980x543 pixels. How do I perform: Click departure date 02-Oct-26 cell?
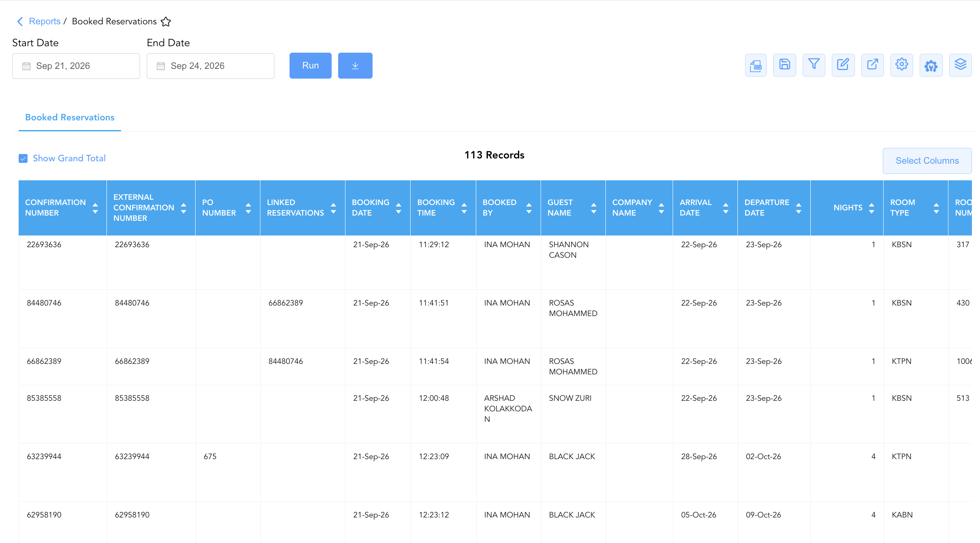(x=774, y=472)
